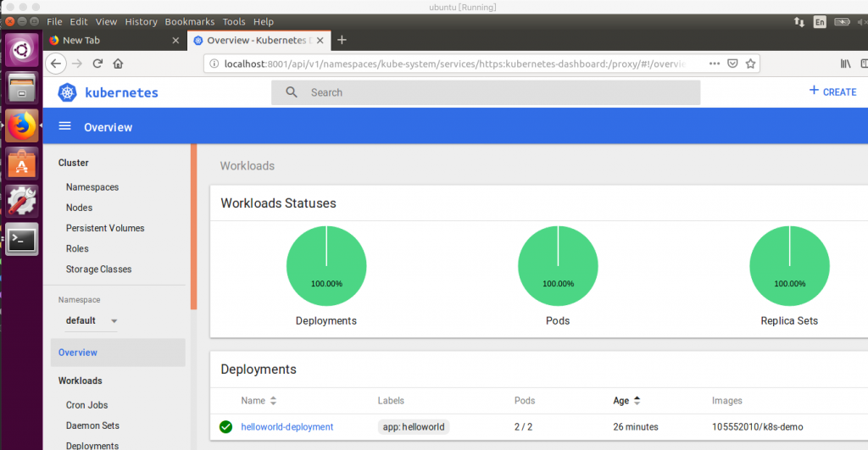Open Roles in the sidebar

point(77,248)
